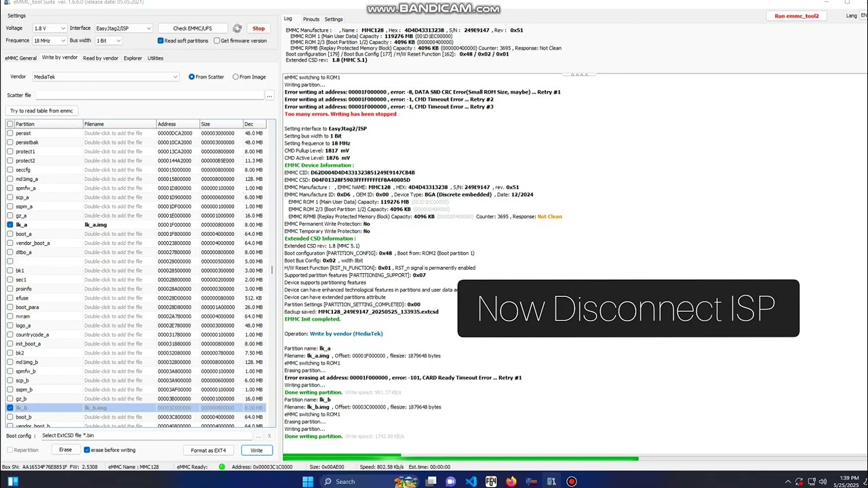868x488 pixels.
Task: Expand the Vendor dropdown showing MediaTek
Action: pyautogui.click(x=105, y=77)
